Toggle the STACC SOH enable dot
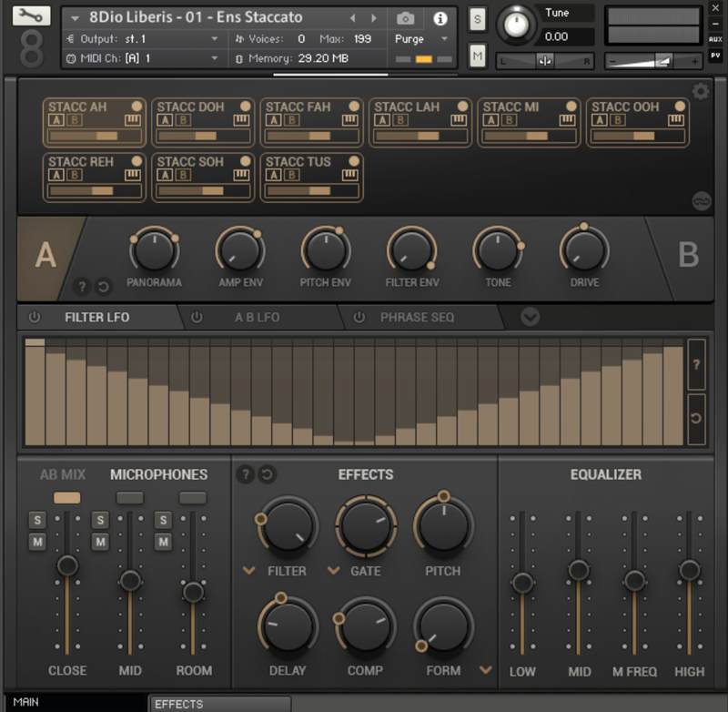This screenshot has height=712, width=728. (245, 160)
